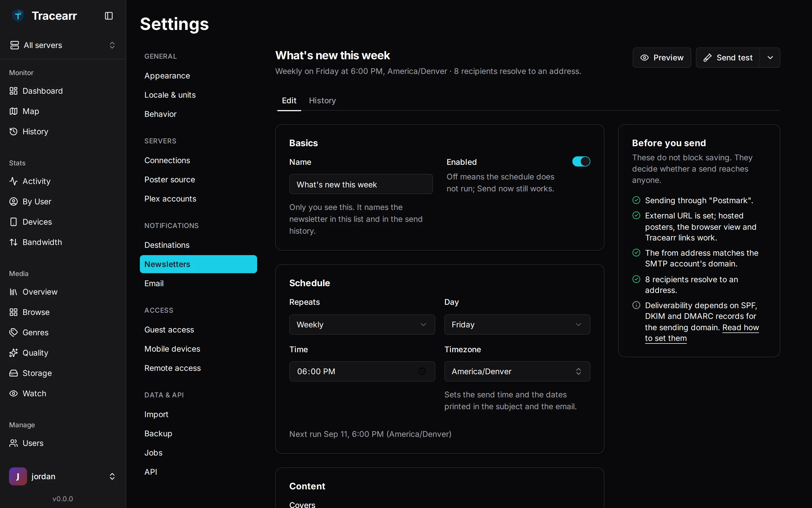This screenshot has height=508, width=812.
Task: Open the Media Overview page
Action: (x=63, y=292)
